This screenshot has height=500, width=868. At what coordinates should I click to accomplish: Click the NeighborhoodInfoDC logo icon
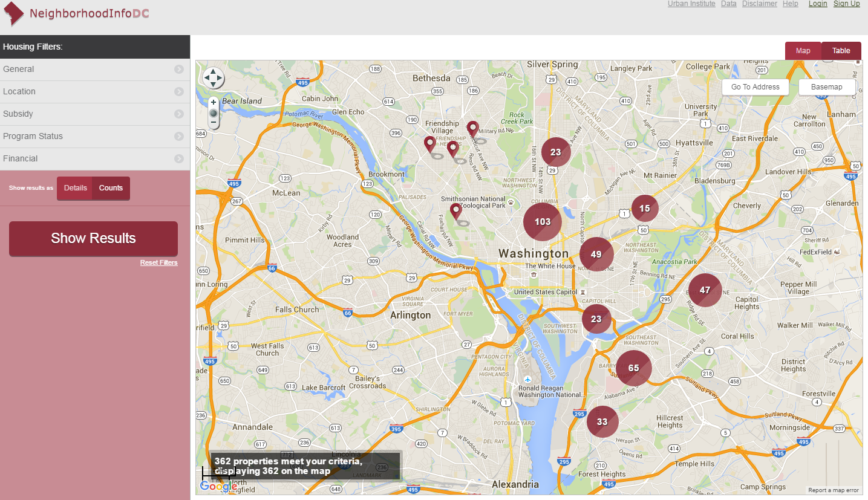14,15
